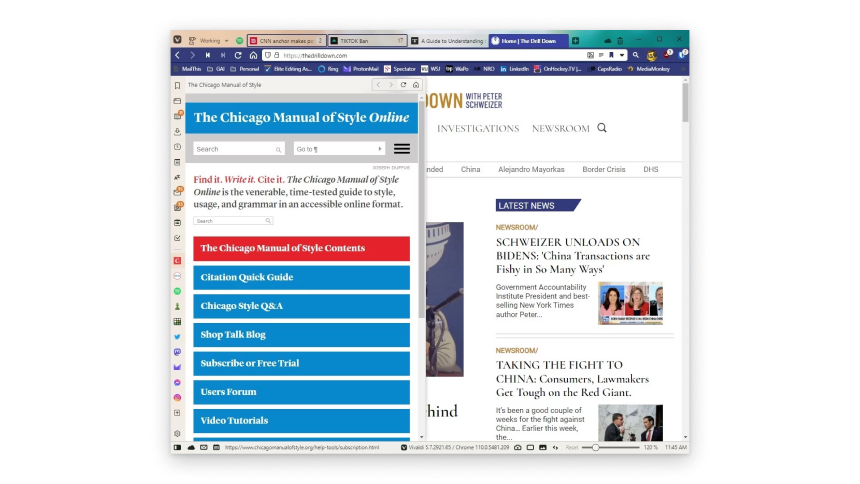Click the fast forward button

point(223,55)
